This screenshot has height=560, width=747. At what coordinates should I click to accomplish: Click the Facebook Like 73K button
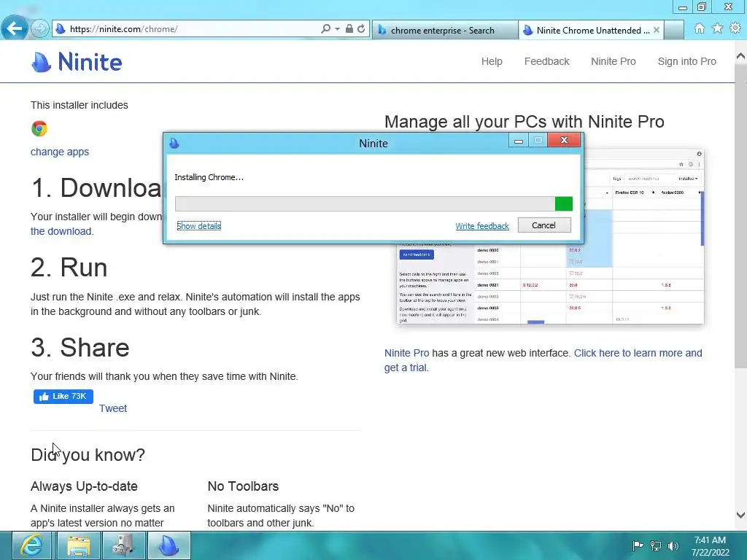pos(63,396)
